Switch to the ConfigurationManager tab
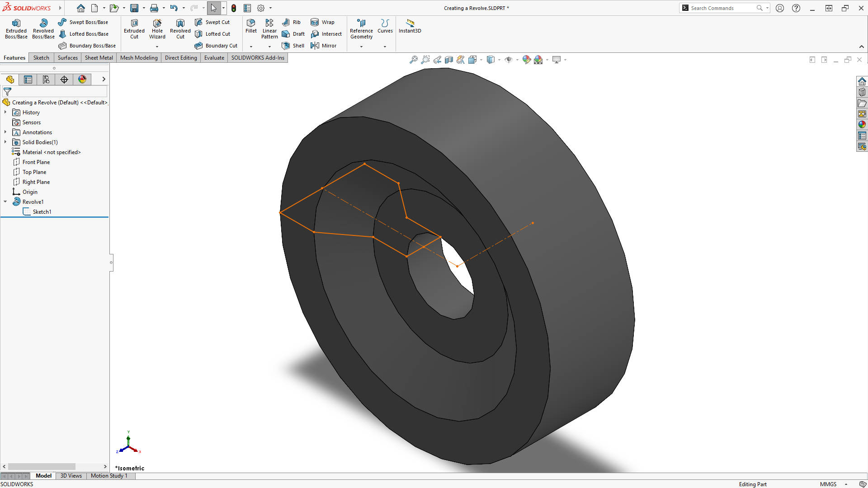Image resolution: width=868 pixels, height=488 pixels. pos(46,79)
